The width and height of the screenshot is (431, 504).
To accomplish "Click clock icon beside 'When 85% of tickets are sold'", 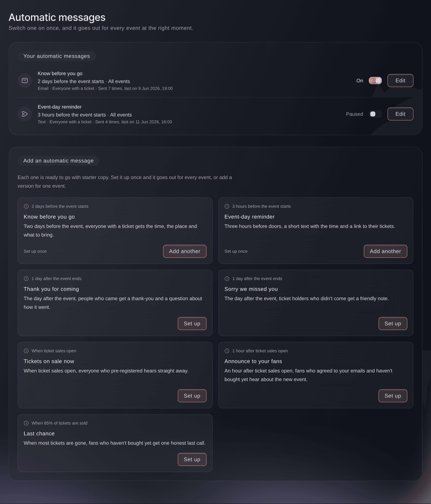I will (x=26, y=423).
